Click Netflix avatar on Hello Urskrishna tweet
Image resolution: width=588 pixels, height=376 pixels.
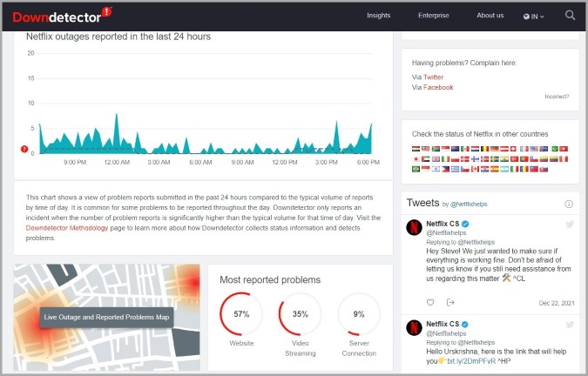(415, 327)
